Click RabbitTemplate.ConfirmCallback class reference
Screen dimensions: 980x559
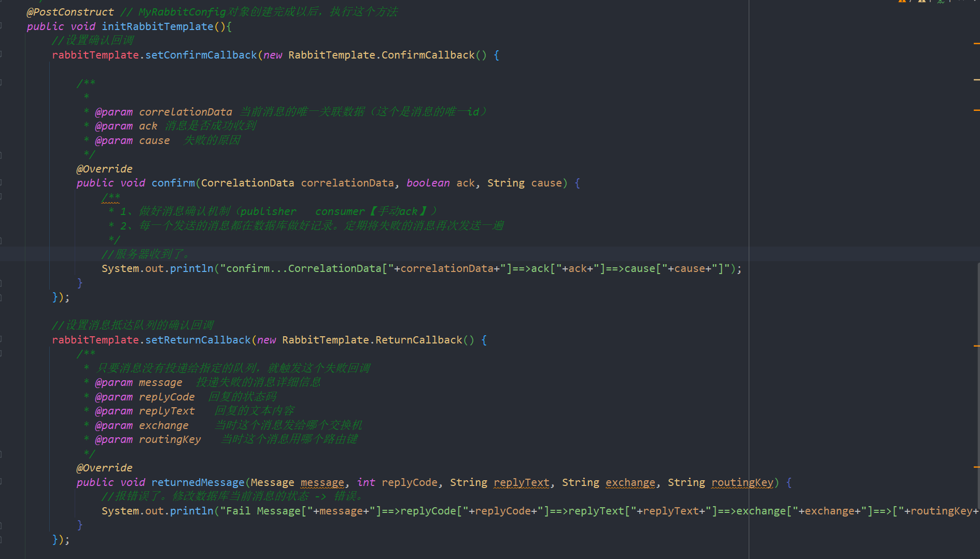[x=381, y=55]
